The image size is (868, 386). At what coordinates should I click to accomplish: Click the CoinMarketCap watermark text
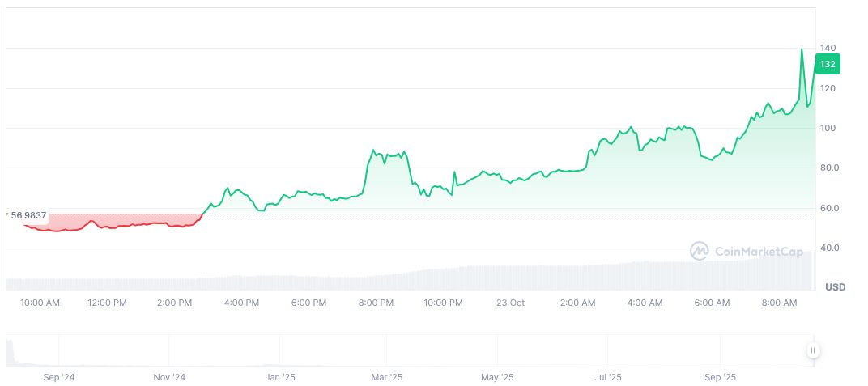coord(758,252)
